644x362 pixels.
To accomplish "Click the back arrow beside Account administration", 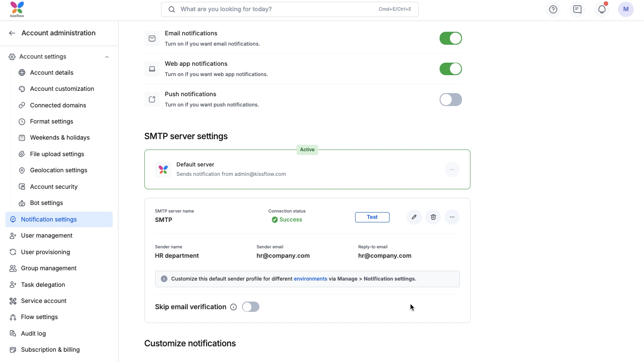I will click(12, 33).
